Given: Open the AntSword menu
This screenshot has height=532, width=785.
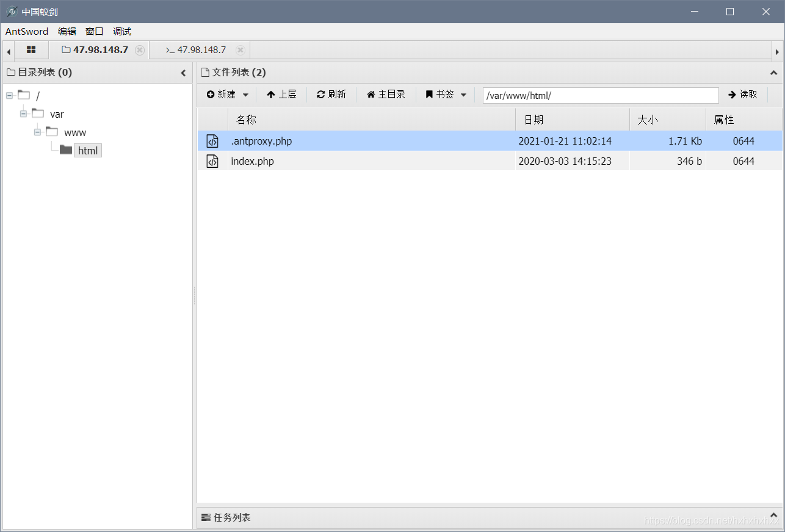Looking at the screenshot, I should tap(27, 32).
